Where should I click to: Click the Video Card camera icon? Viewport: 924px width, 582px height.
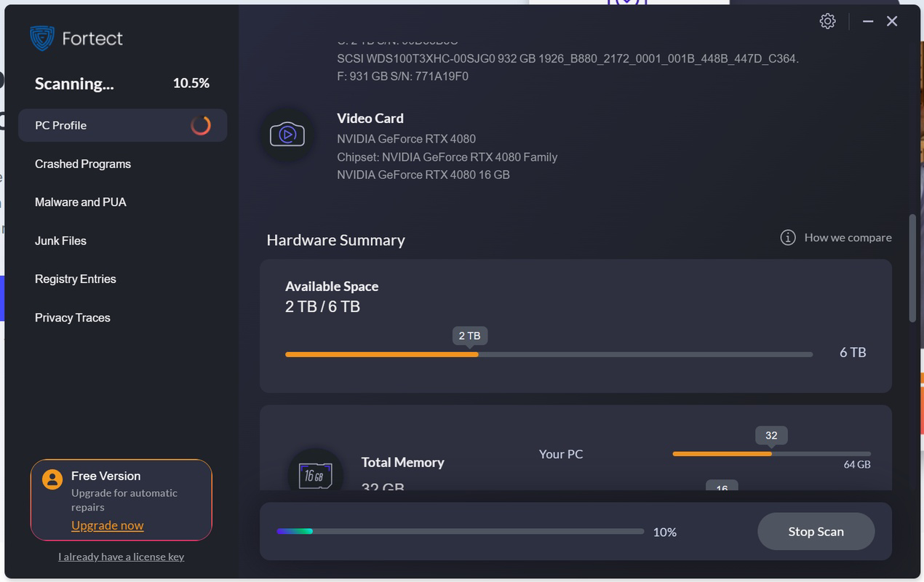click(x=287, y=135)
